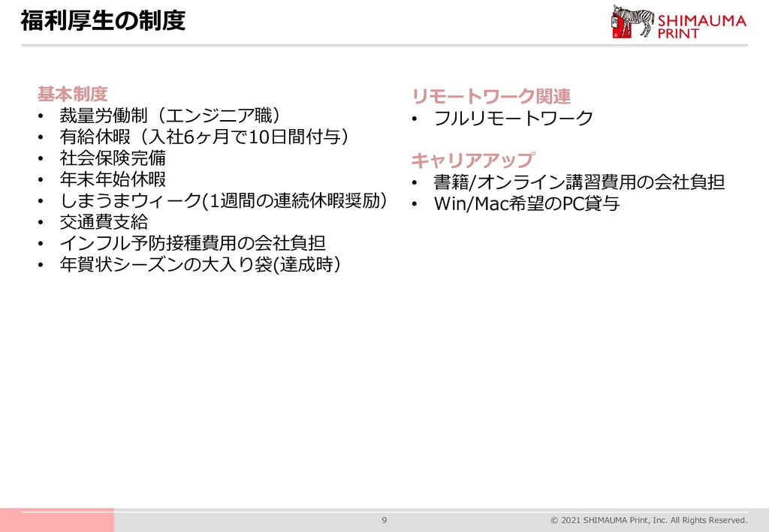Screen dimensions: 769x532
Task: Select the しまうまウィーク line
Action: (x=224, y=201)
